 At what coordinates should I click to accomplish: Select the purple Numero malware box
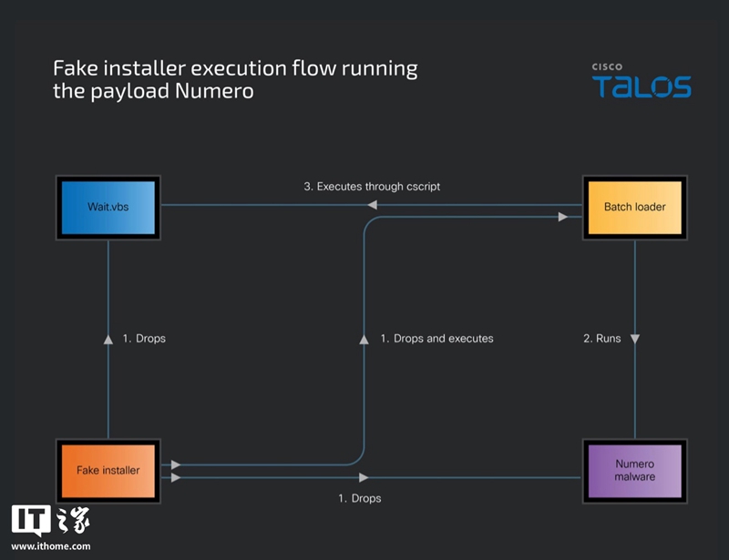tap(634, 471)
